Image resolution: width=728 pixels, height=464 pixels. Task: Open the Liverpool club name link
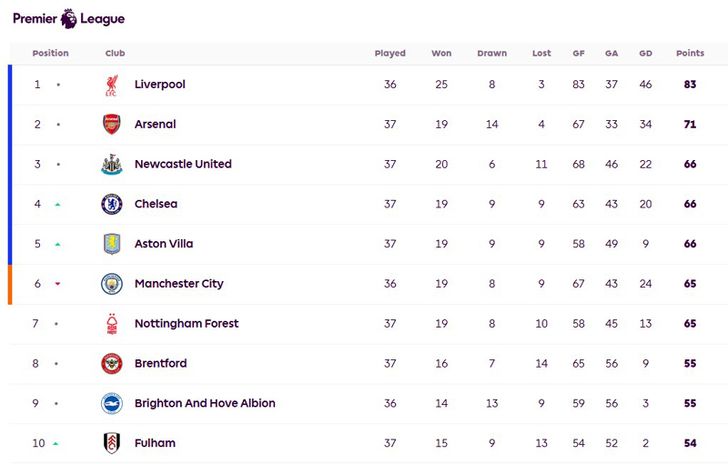point(160,84)
